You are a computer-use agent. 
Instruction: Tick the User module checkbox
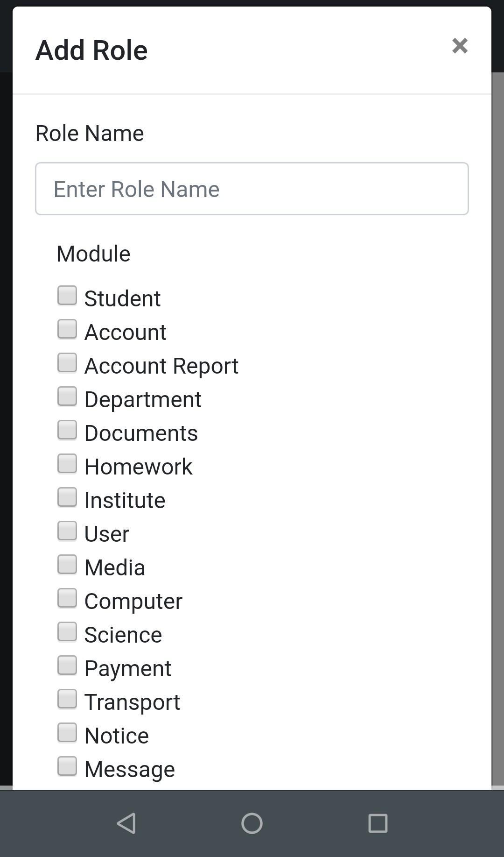[x=67, y=531]
